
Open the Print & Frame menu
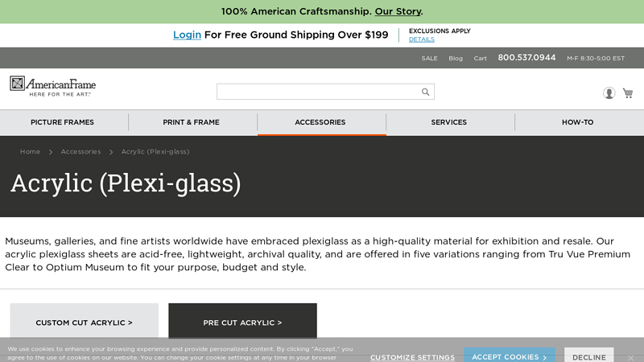[192, 122]
